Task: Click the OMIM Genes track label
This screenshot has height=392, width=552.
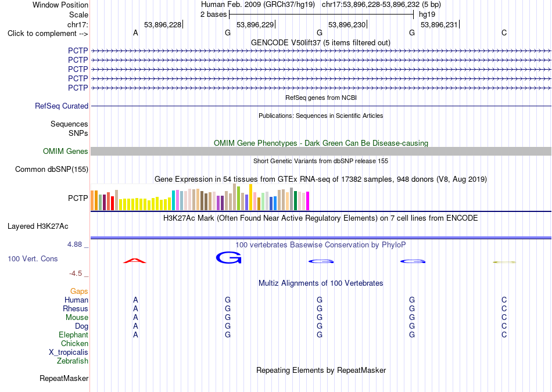Action: [x=66, y=152]
